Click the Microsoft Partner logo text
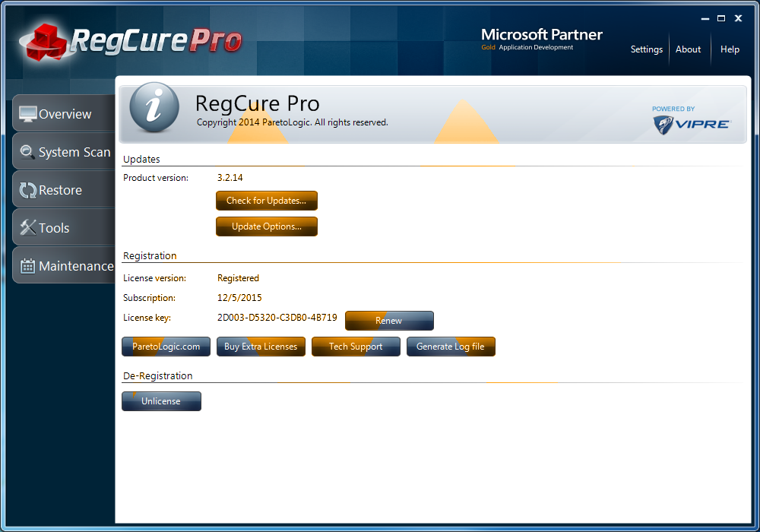 [541, 35]
